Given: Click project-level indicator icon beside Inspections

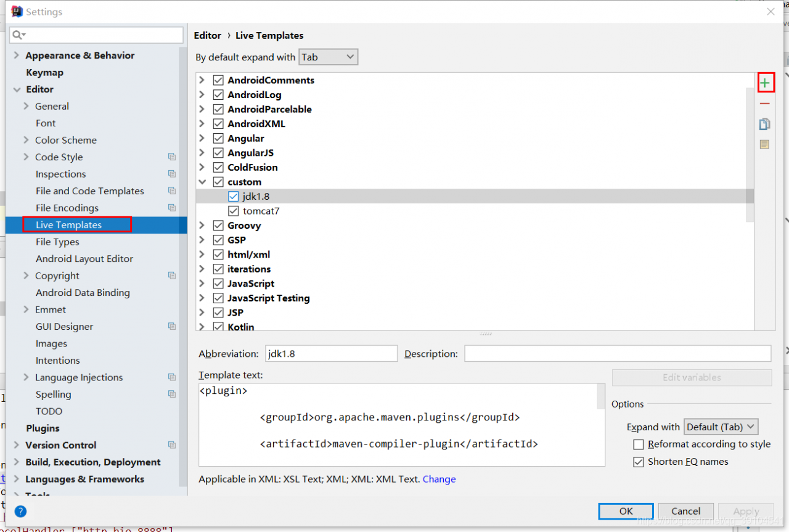Looking at the screenshot, I should [x=171, y=174].
